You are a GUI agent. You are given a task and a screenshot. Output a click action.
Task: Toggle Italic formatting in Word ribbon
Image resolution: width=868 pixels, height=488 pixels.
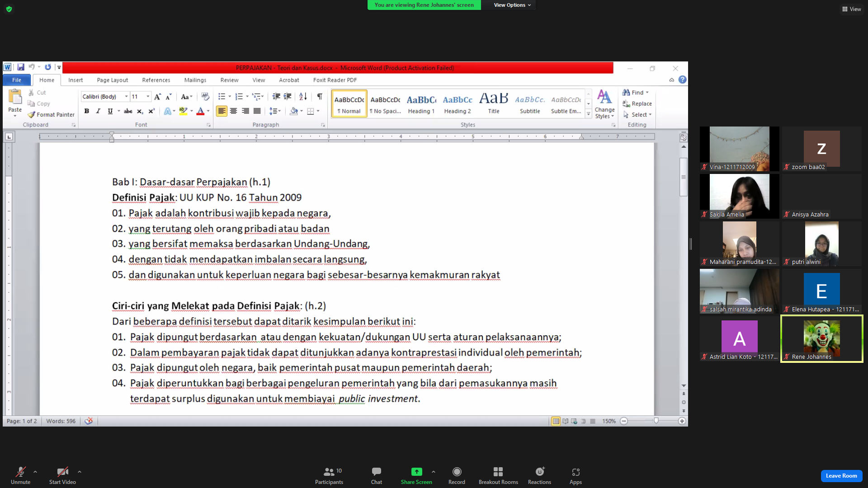(x=98, y=111)
